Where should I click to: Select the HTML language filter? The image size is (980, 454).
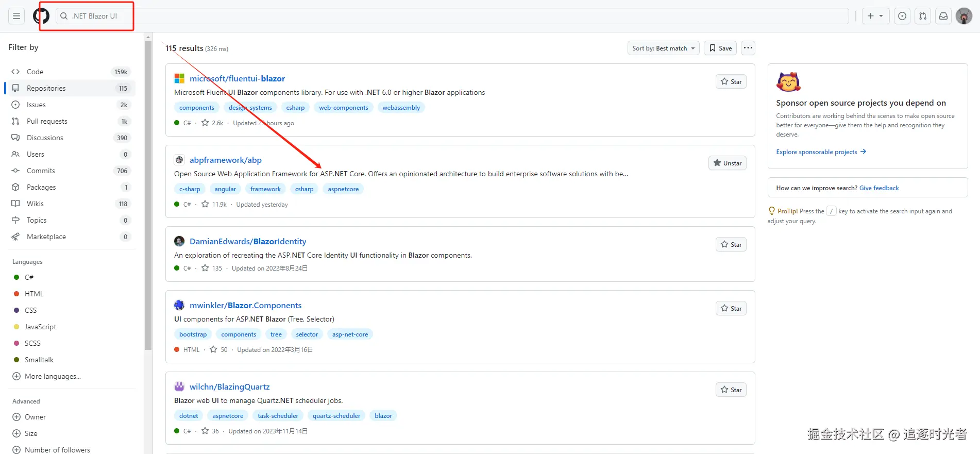point(72,294)
